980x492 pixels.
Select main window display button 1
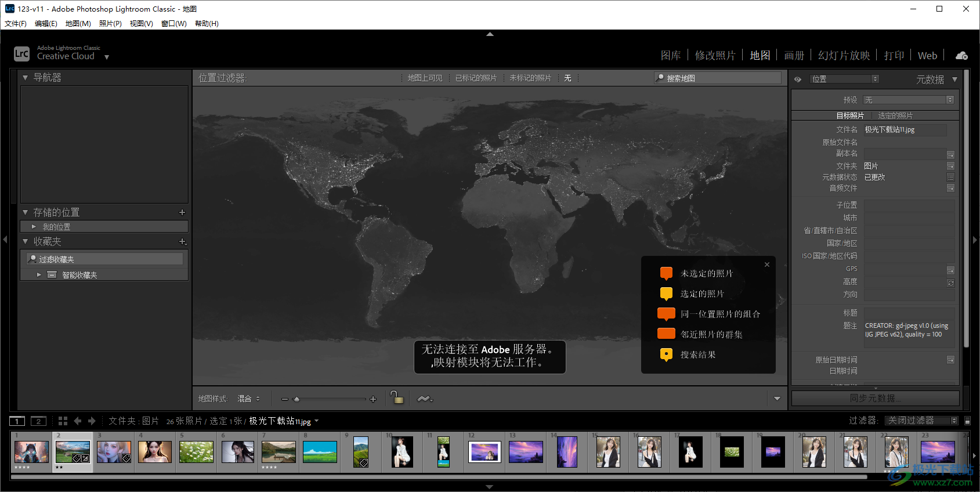pos(17,421)
